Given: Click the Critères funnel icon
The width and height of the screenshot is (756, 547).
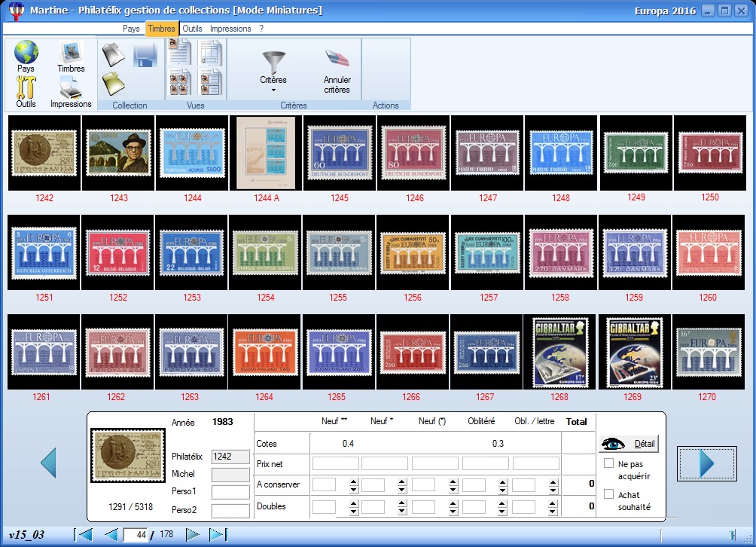Looking at the screenshot, I should pos(274,63).
